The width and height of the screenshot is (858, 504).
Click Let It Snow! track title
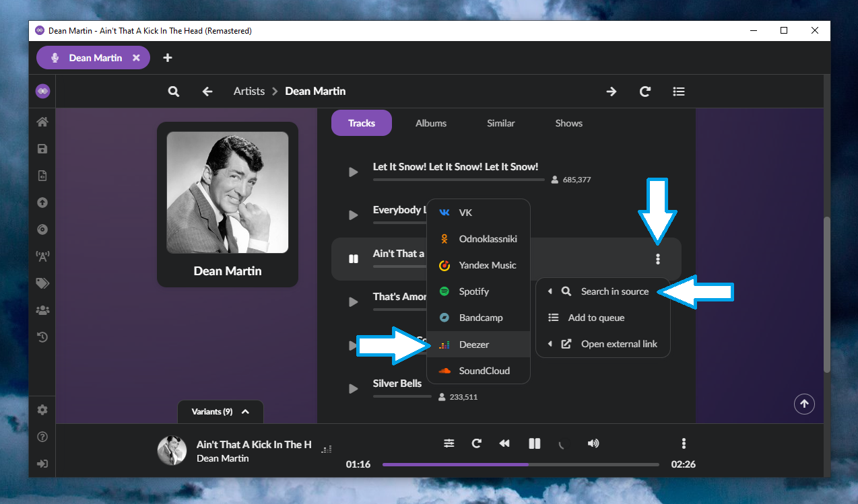[455, 167]
